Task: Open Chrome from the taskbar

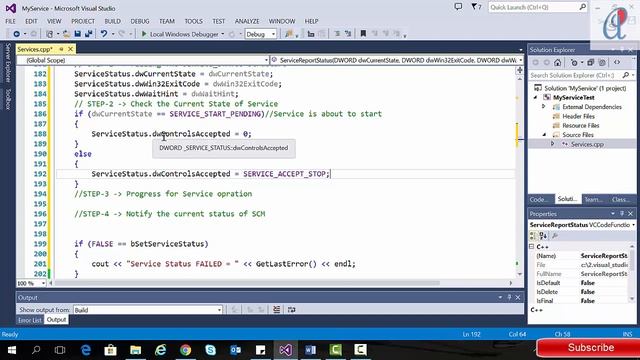Action: click(185, 350)
